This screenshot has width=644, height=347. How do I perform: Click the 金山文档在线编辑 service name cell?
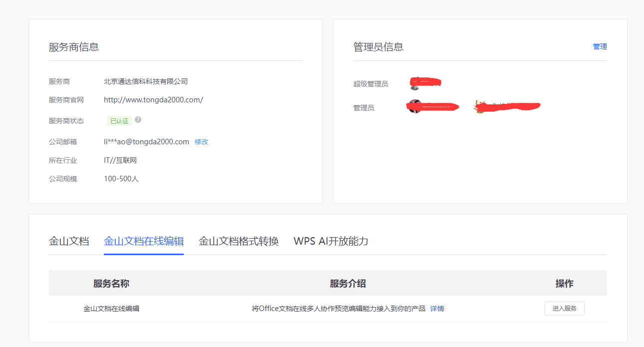(111, 309)
